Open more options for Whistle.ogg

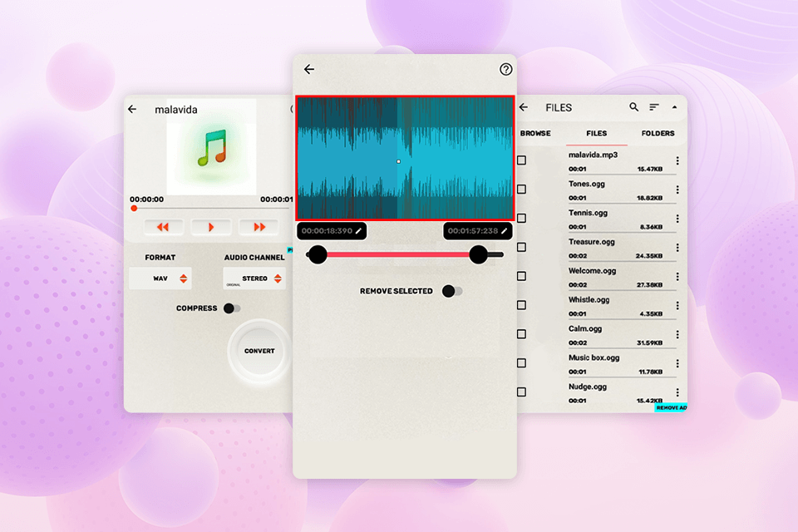click(x=677, y=306)
